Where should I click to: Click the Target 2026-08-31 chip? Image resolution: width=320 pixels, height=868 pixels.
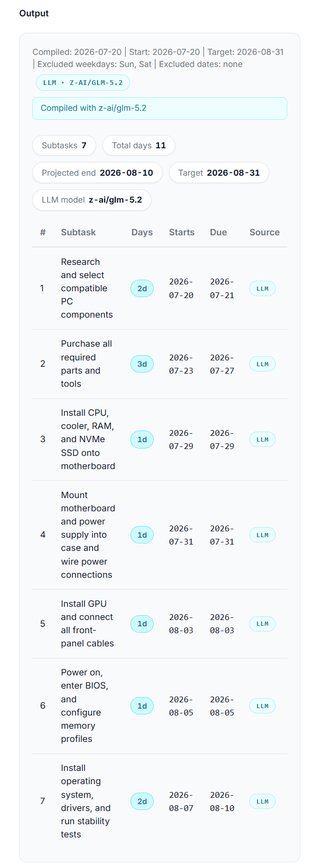(219, 173)
